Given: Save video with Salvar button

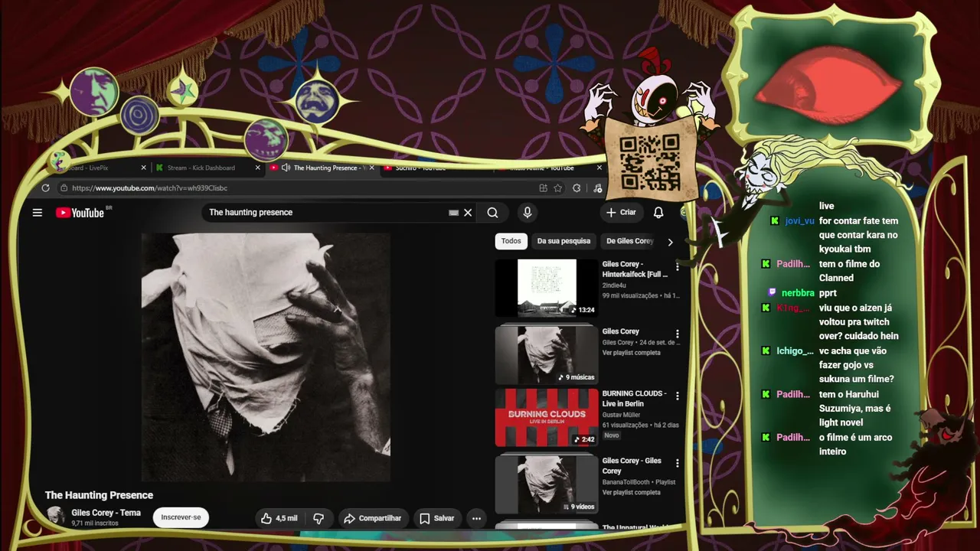Looking at the screenshot, I should tap(436, 518).
